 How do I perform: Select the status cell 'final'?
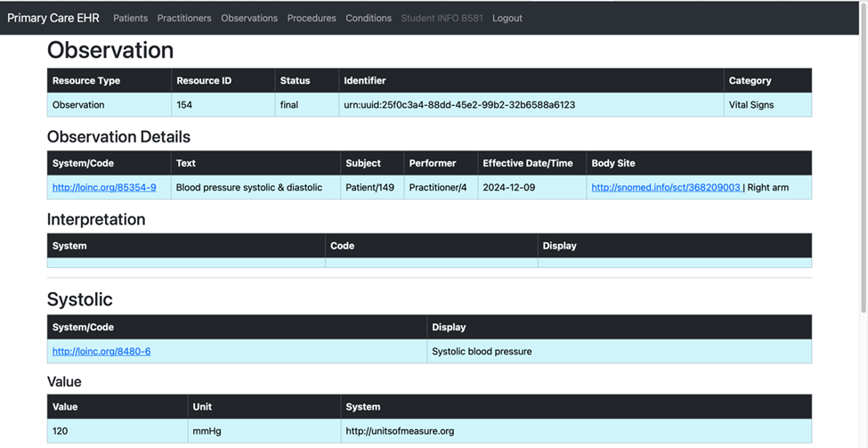coord(306,105)
